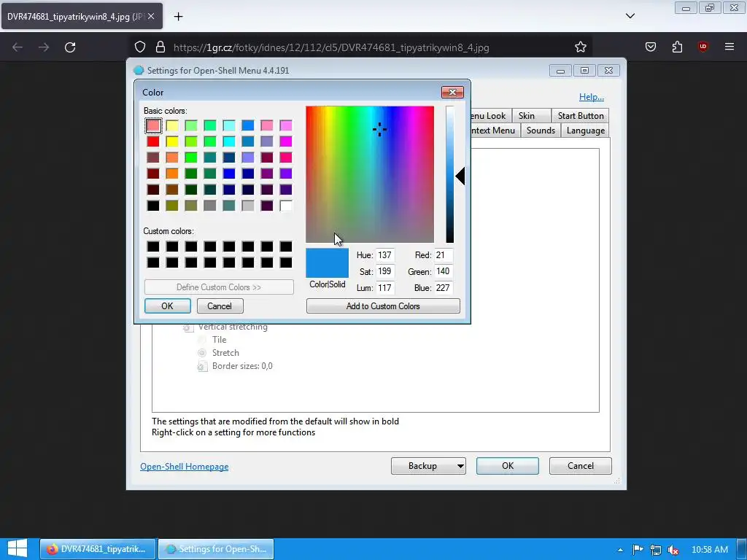Select first custom color slot

(x=153, y=246)
